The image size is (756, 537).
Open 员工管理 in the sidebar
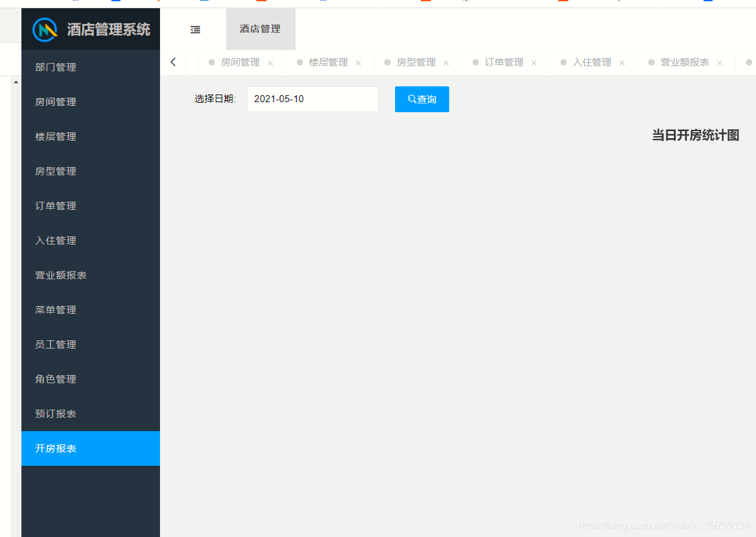click(x=91, y=345)
